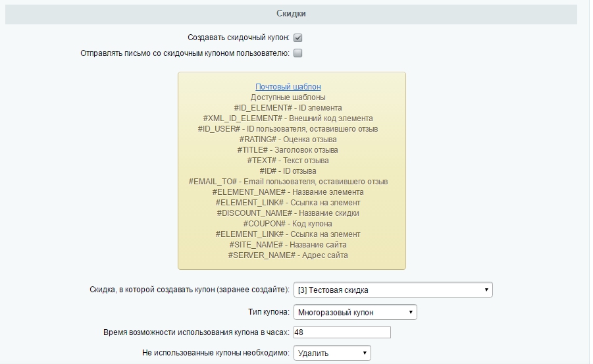
Task: Click the Скидки section header
Action: coord(291,14)
